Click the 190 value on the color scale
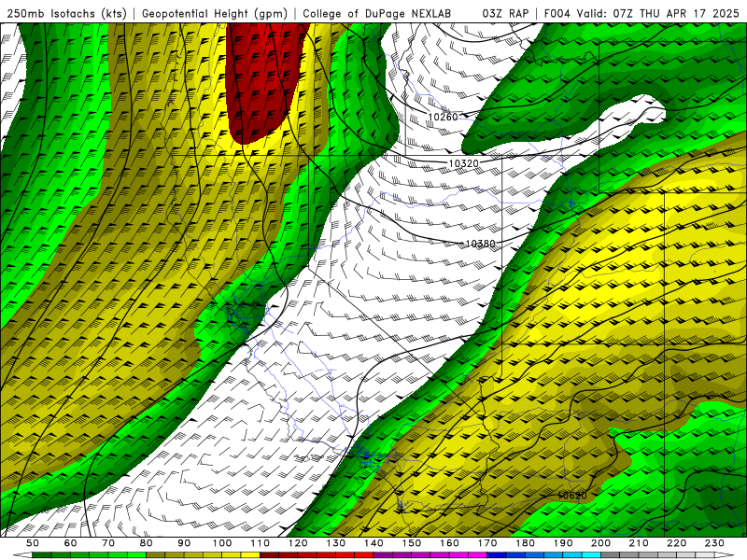The width and height of the screenshot is (747, 560). click(x=563, y=543)
